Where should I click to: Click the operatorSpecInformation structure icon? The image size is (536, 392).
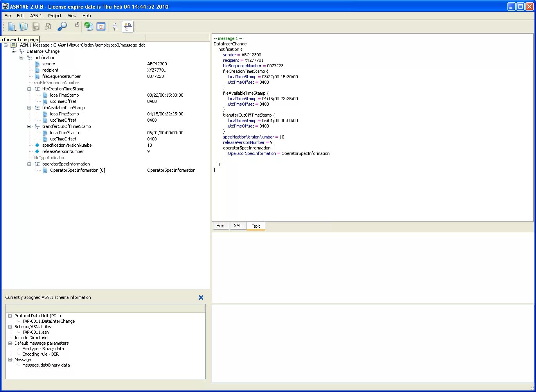37,164
